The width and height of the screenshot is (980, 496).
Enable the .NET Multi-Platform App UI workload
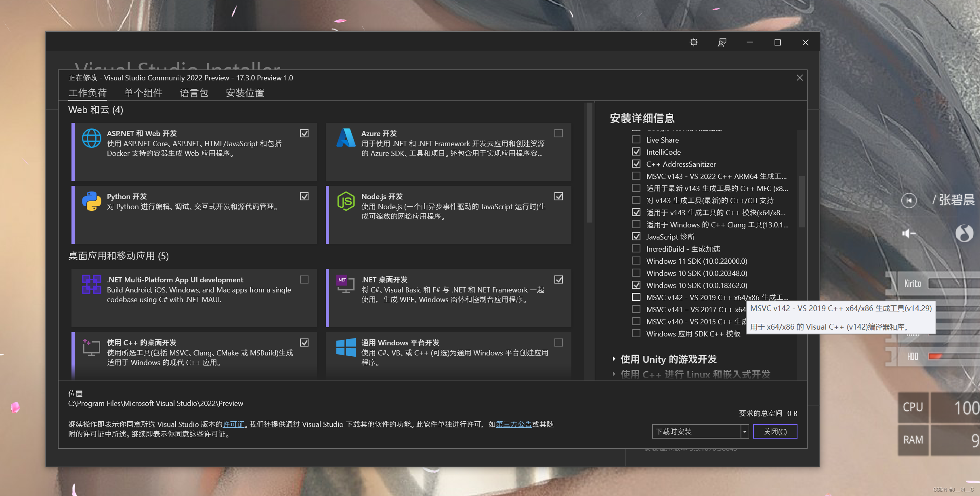coord(304,280)
